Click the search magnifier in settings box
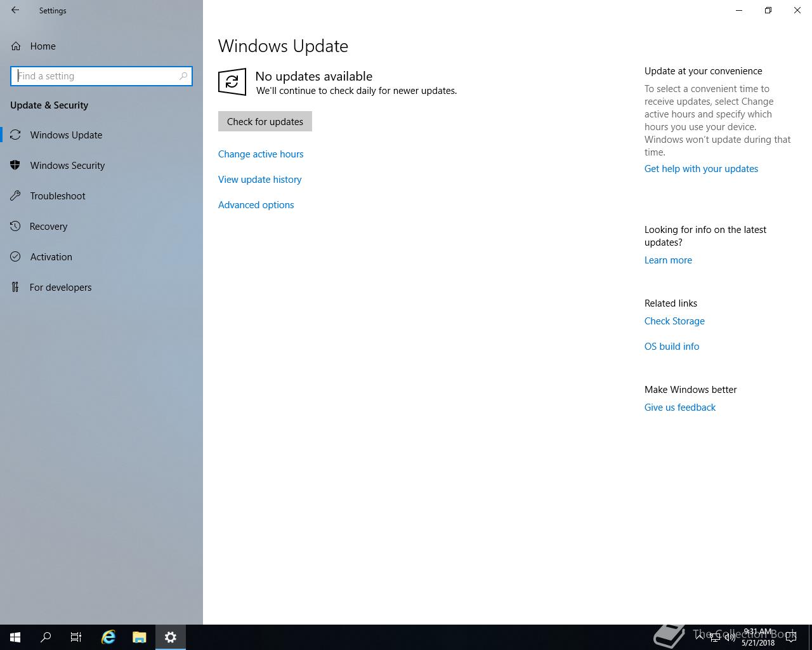 [x=183, y=76]
